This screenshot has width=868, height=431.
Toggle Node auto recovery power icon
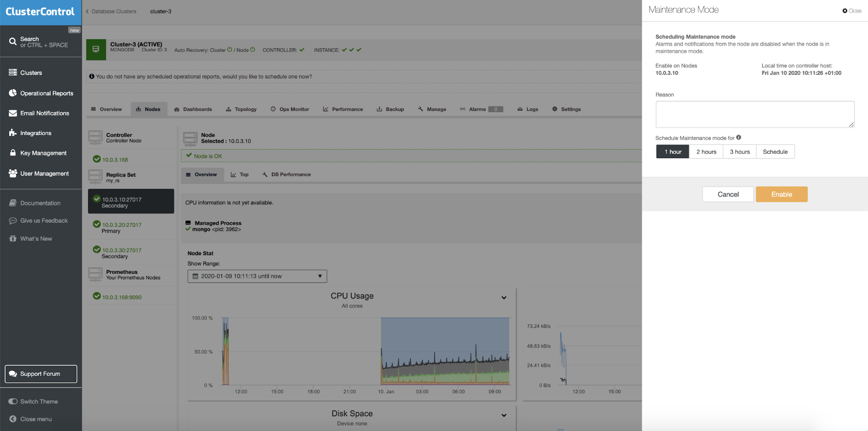click(x=252, y=50)
